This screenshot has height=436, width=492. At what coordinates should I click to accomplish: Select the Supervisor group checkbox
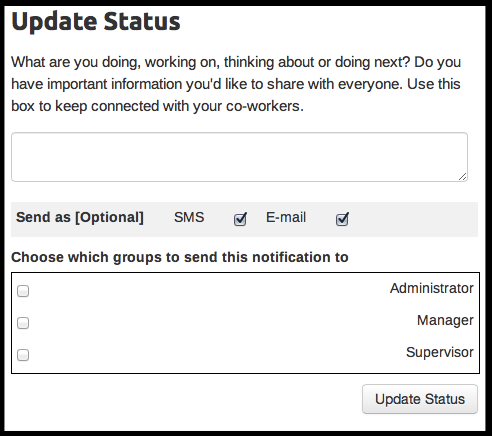point(23,355)
